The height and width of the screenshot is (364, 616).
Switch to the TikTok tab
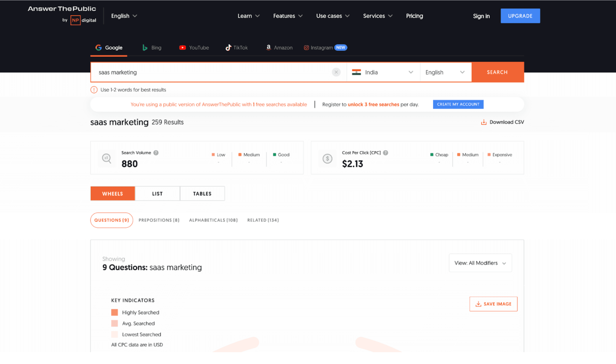pos(237,48)
